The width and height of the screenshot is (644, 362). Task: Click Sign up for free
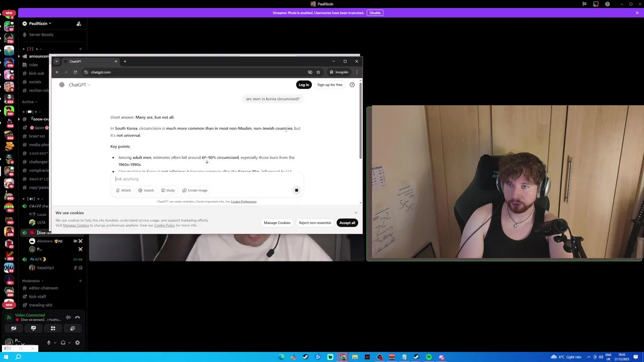pyautogui.click(x=330, y=84)
